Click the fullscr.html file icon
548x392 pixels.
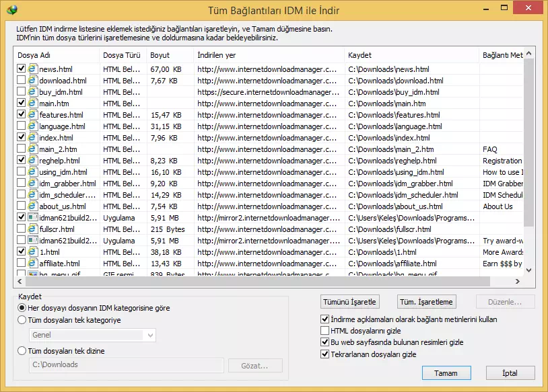pyautogui.click(x=32, y=229)
